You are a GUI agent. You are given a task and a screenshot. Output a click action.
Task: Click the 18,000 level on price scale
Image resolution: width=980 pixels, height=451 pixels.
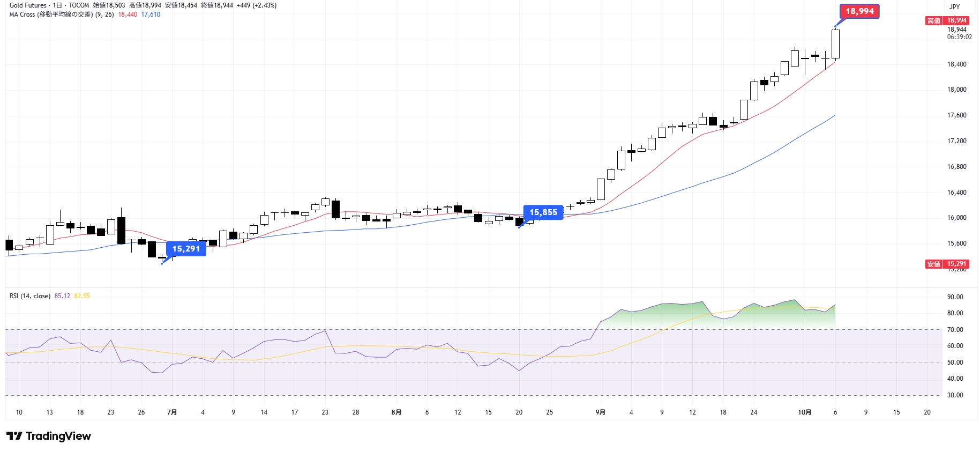click(x=956, y=90)
